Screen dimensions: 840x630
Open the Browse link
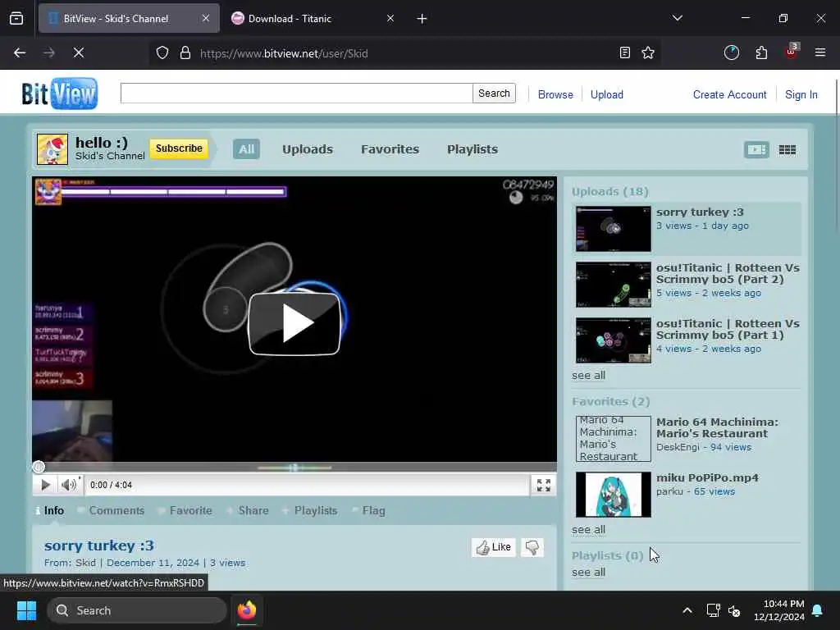pos(555,95)
